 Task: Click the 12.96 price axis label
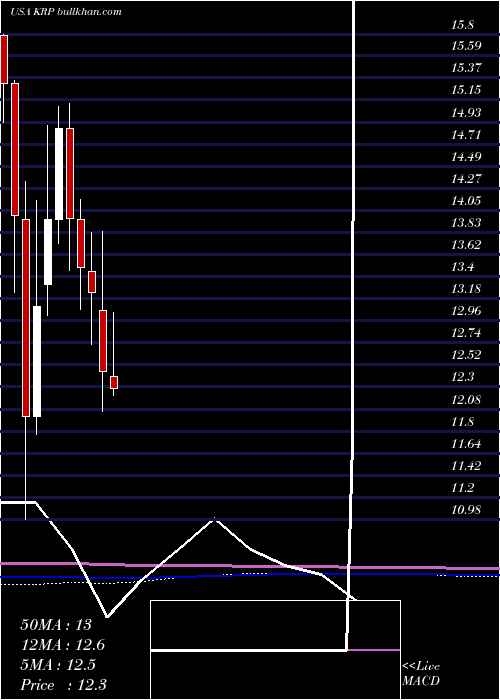466,311
